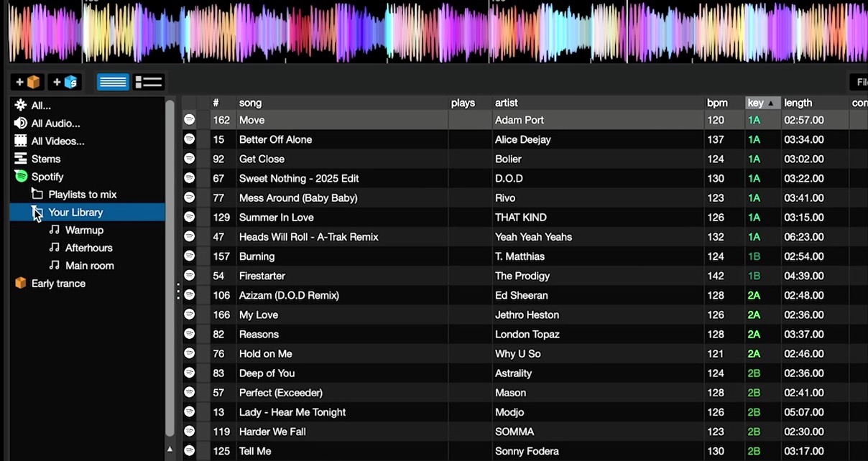Screen dimensions: 868x461
Task: Click the sidebar scrollbar up arrow
Action: [170, 449]
